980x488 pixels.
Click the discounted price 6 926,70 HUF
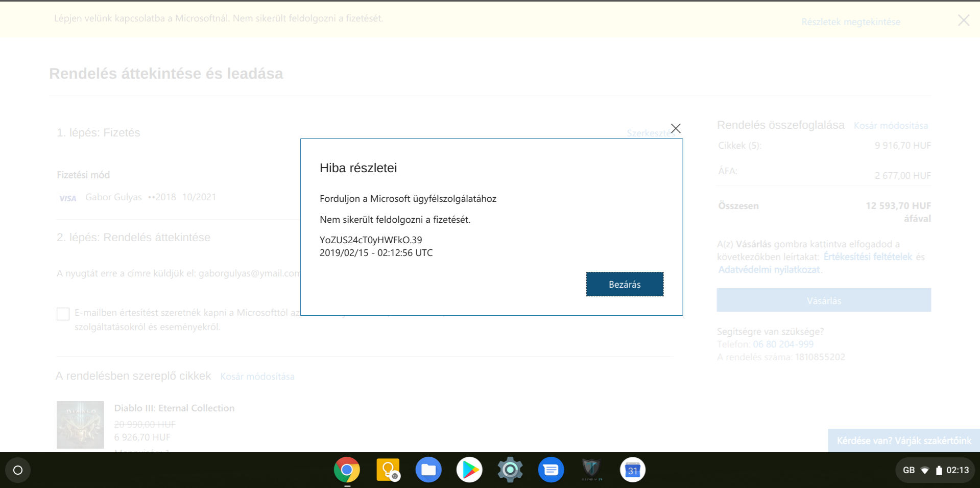(x=142, y=437)
